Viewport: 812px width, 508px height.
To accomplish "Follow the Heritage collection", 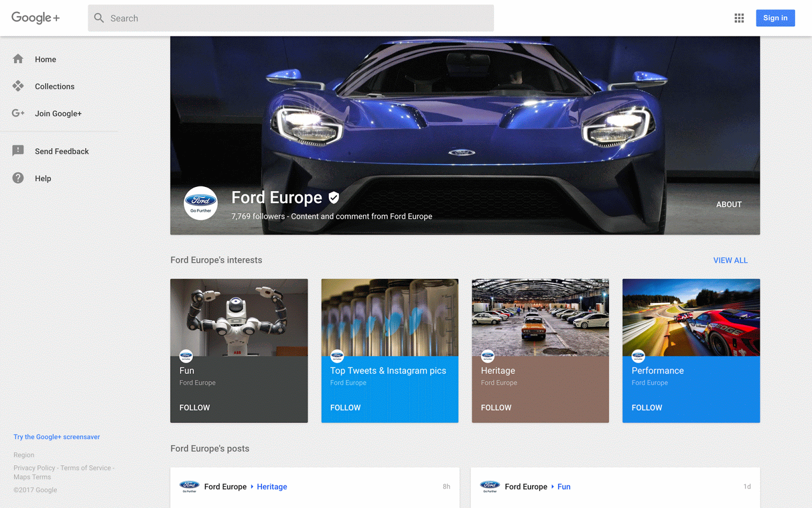I will point(496,407).
